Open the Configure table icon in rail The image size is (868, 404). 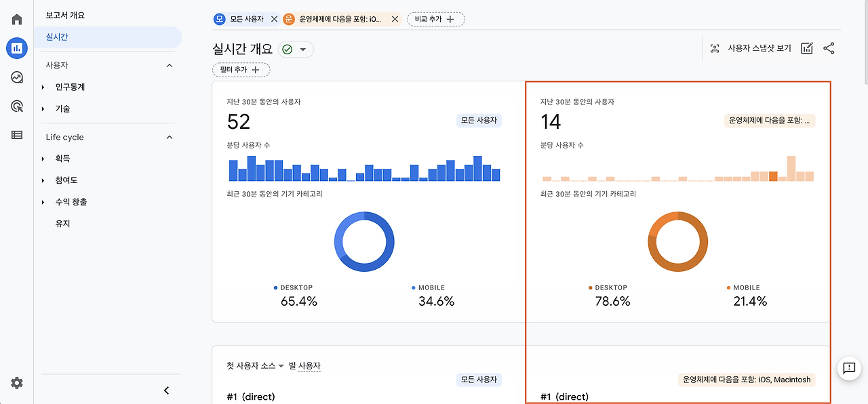[x=17, y=135]
